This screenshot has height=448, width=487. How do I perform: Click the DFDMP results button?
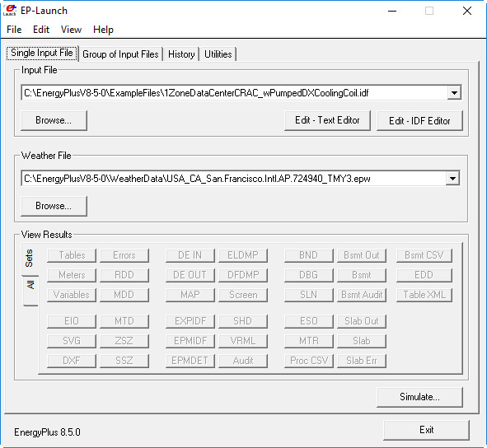point(243,275)
